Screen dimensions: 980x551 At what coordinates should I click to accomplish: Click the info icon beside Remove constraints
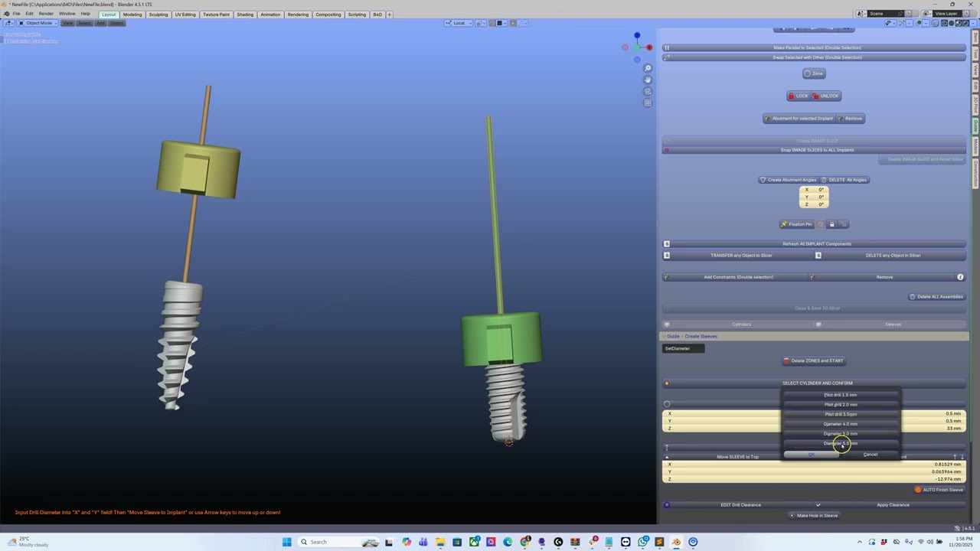[x=960, y=277]
